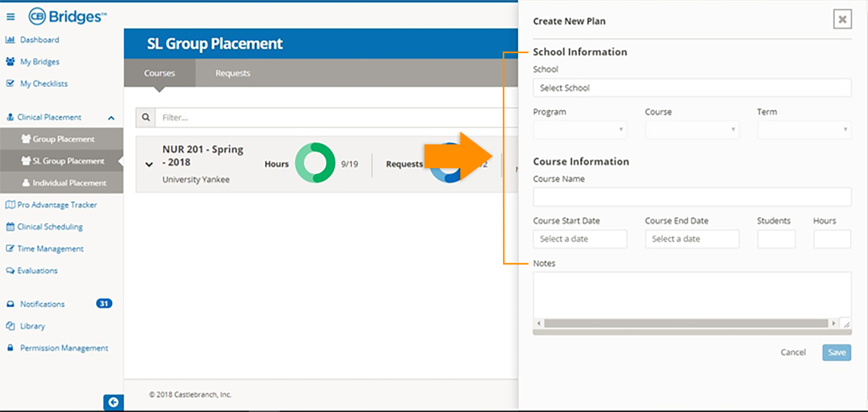
Task: Open the Course dropdown
Action: 692,129
